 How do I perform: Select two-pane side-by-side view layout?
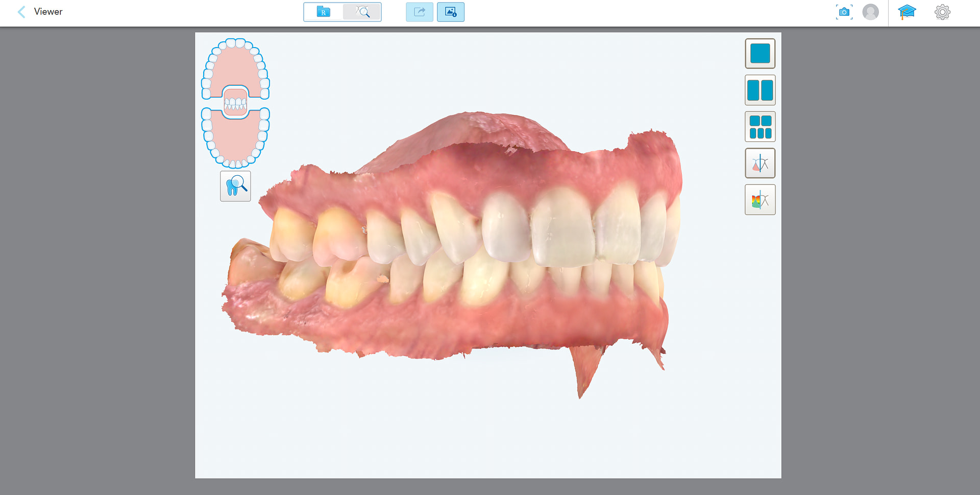(x=760, y=90)
